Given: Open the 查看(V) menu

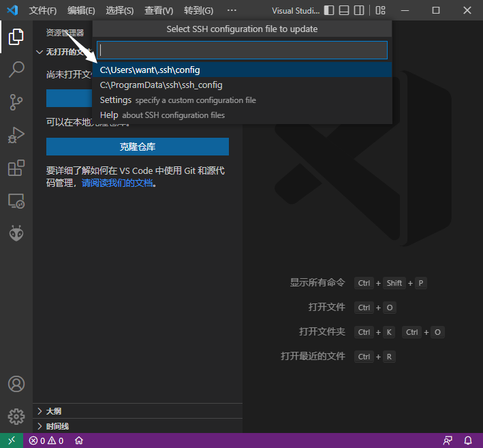Looking at the screenshot, I should [x=159, y=10].
